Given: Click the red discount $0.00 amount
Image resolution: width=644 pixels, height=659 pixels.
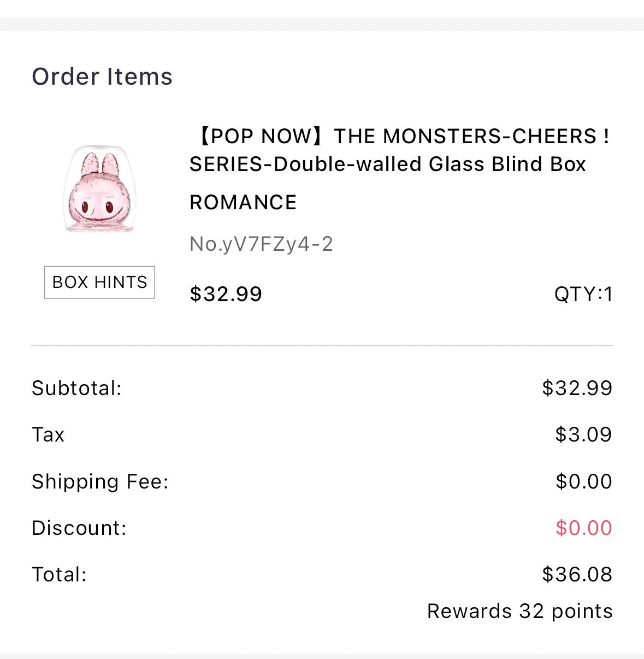Looking at the screenshot, I should (x=583, y=528).
